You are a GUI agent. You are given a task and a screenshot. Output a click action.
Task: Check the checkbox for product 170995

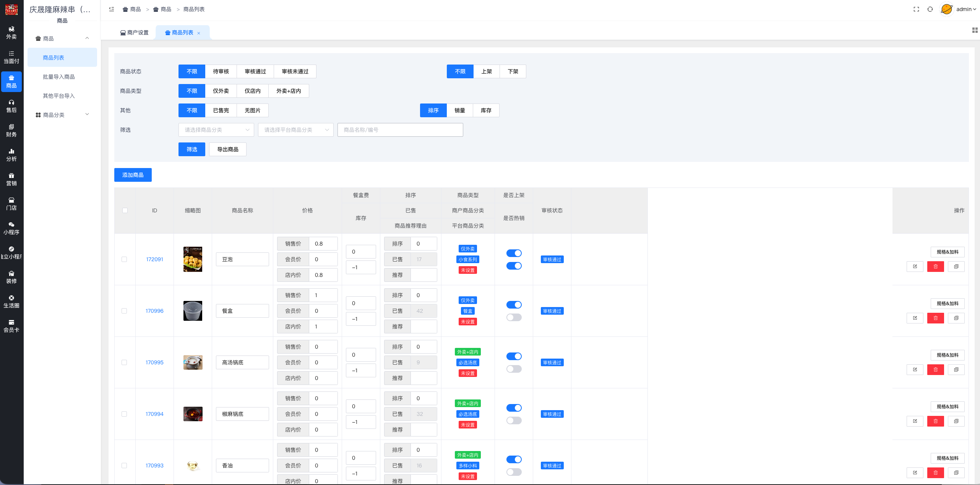(x=124, y=362)
